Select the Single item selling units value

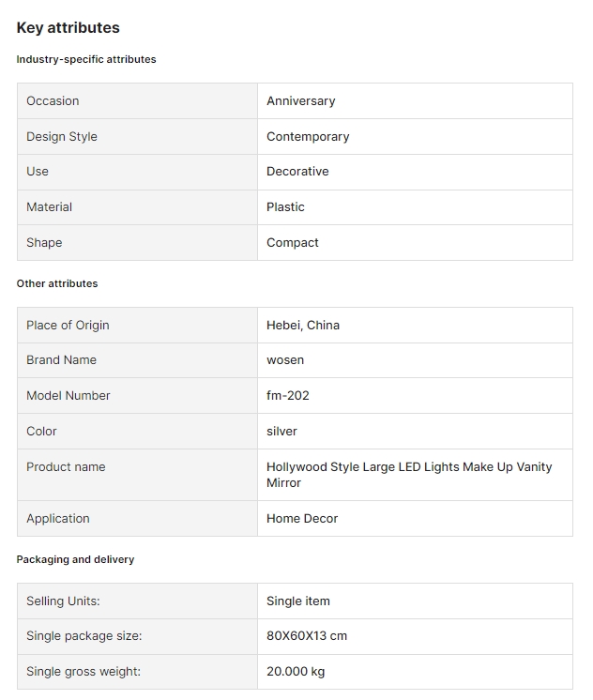click(298, 601)
